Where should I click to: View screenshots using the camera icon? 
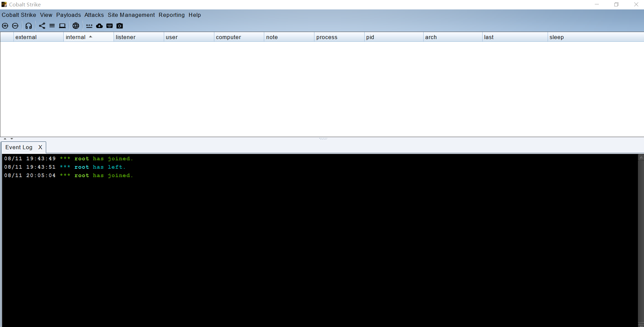(120, 26)
